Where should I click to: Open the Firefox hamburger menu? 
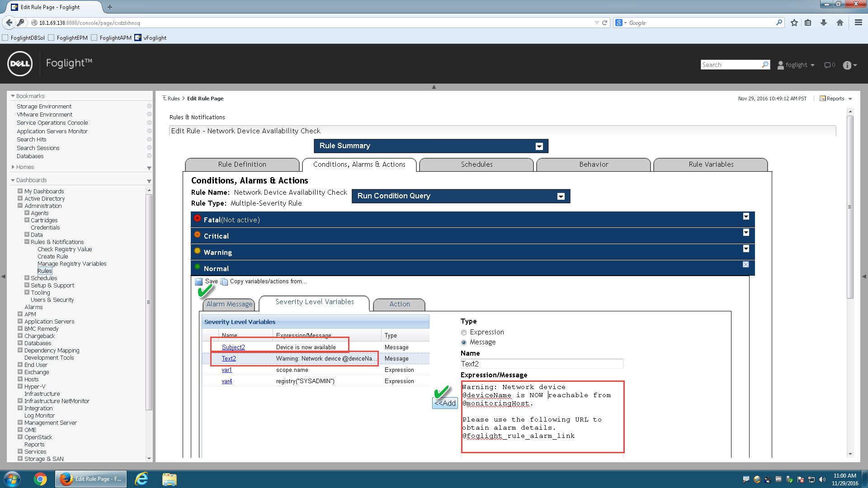tap(858, 23)
